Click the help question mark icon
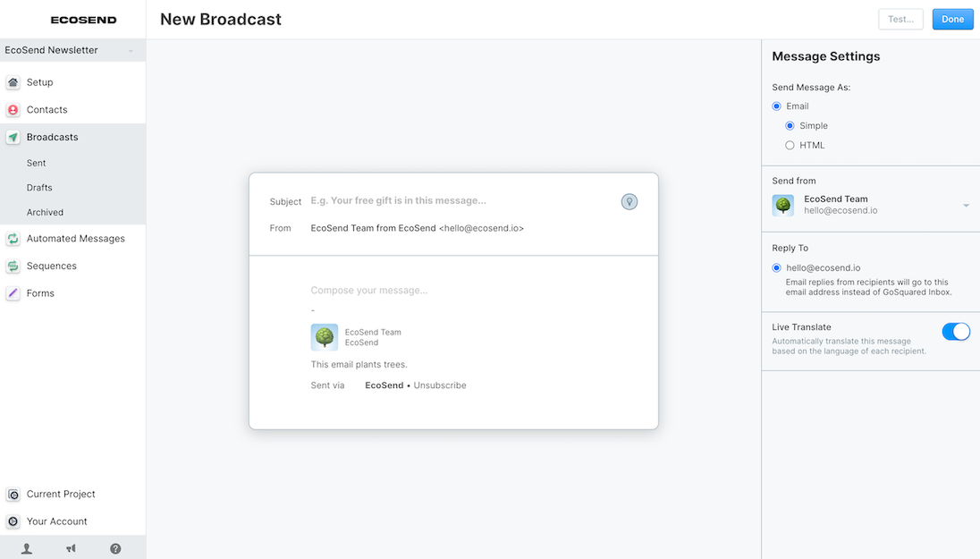 pos(115,548)
